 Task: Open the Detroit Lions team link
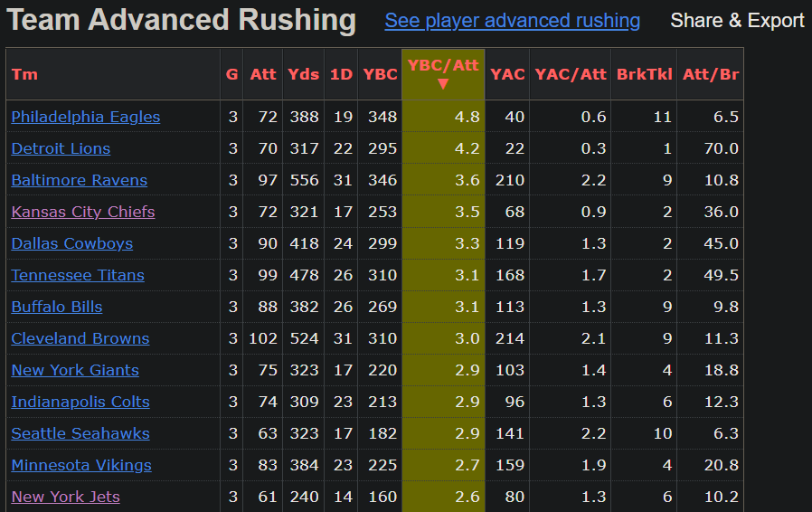click(61, 148)
